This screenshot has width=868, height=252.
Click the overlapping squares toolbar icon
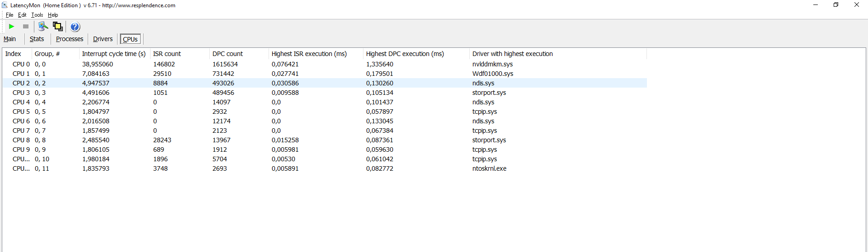click(57, 27)
